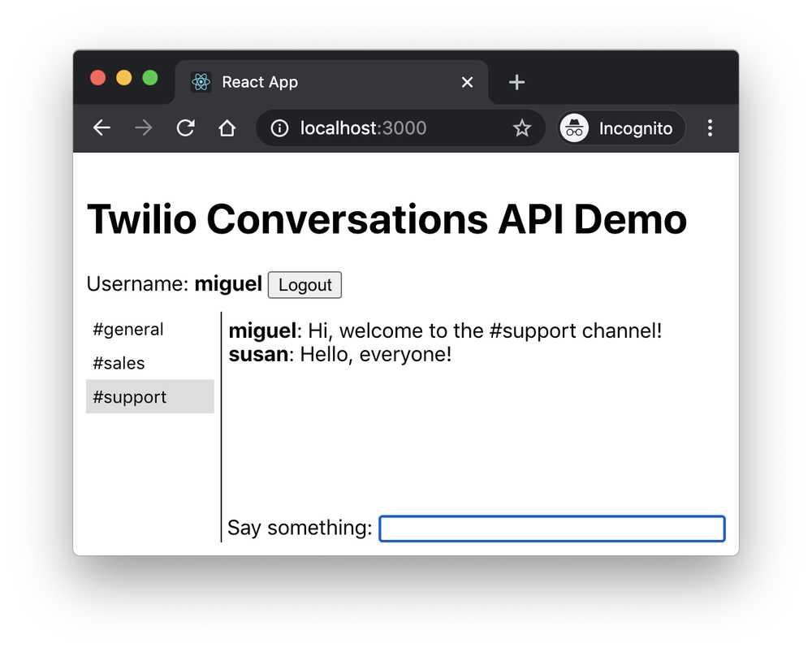
Task: Open a new tab with the plus button
Action: [x=516, y=82]
